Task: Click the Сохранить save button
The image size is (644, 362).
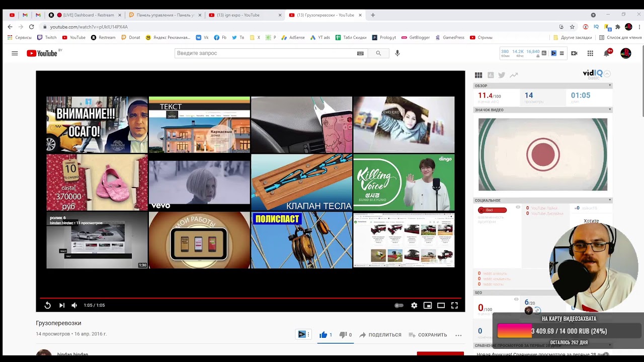Action: pos(428,335)
